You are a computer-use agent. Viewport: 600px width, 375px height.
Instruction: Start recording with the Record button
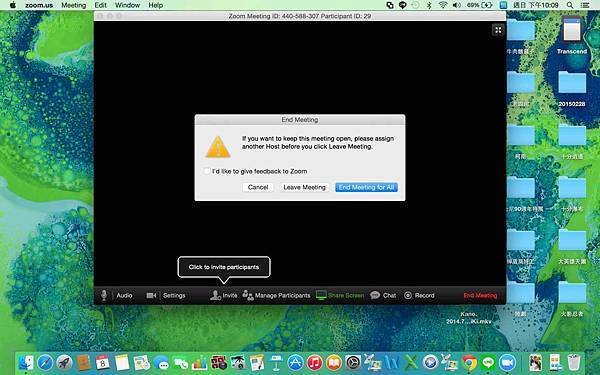pos(419,295)
